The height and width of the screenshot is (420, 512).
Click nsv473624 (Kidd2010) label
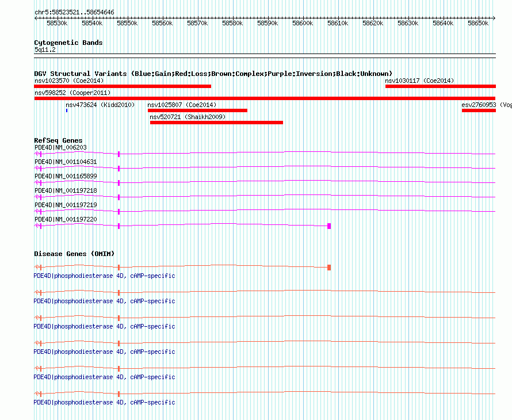coord(100,105)
